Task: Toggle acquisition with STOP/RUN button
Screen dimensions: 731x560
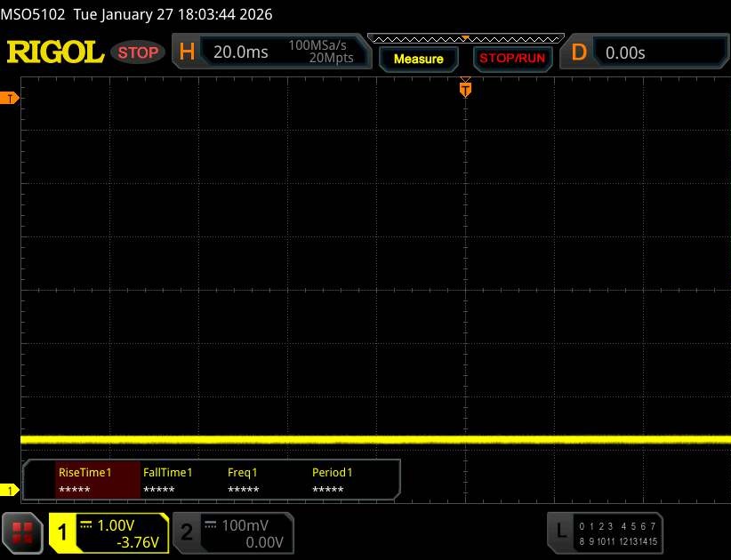Action: click(x=512, y=59)
